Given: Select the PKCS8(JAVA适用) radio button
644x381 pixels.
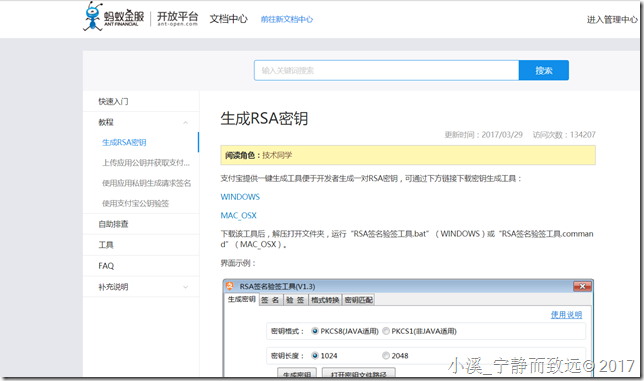Looking at the screenshot, I should coord(315,331).
